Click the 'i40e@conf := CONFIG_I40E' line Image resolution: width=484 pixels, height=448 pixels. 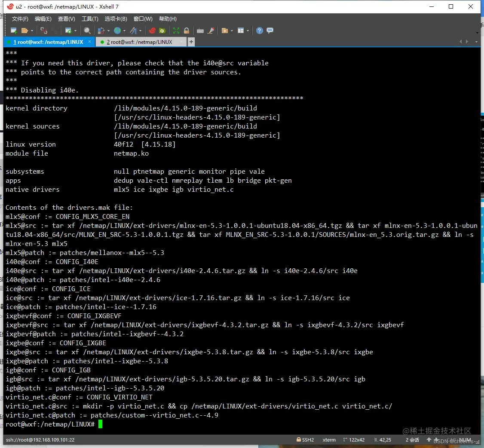[x=52, y=262]
